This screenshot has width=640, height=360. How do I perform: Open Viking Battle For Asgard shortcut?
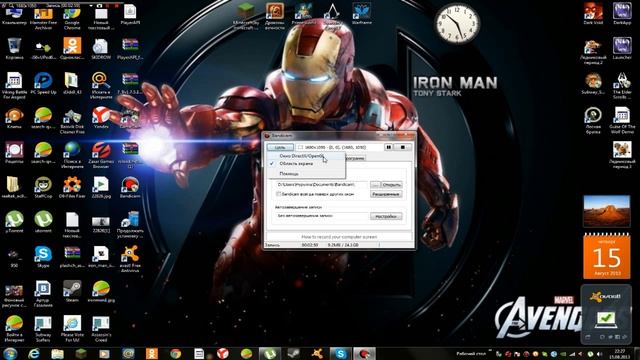pyautogui.click(x=14, y=86)
